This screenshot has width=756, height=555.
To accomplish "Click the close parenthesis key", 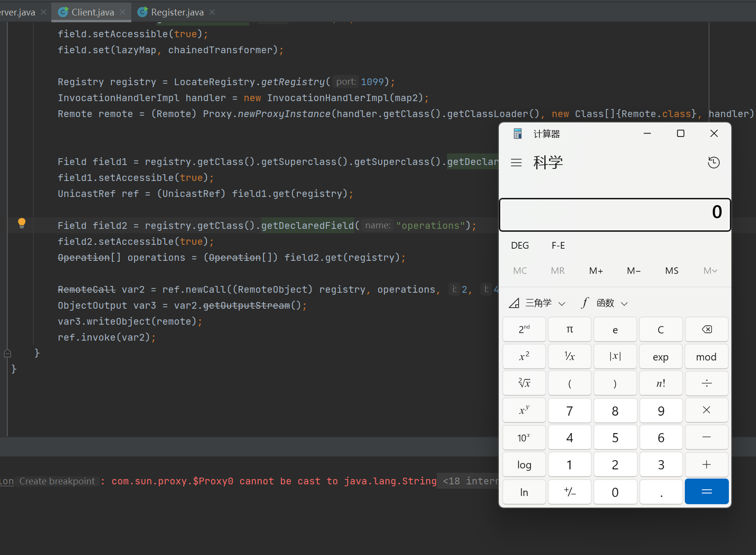I will click(x=615, y=384).
